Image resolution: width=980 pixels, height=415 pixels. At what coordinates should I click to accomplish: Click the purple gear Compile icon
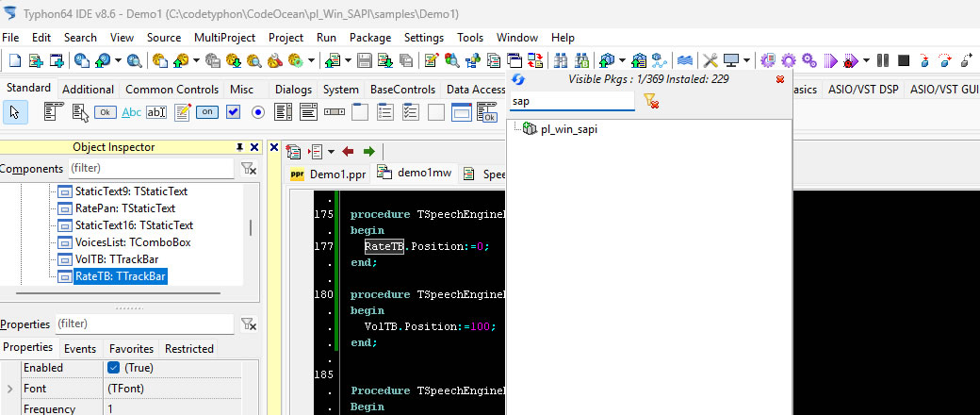789,60
